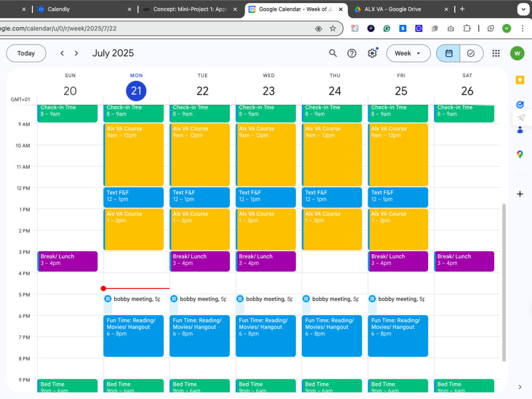This screenshot has height=399, width=532.
Task: Switch to Calendar view icon
Action: tap(448, 53)
